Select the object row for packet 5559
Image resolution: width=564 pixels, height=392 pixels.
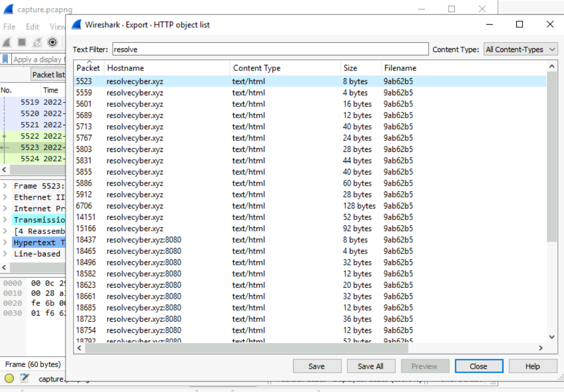310,93
